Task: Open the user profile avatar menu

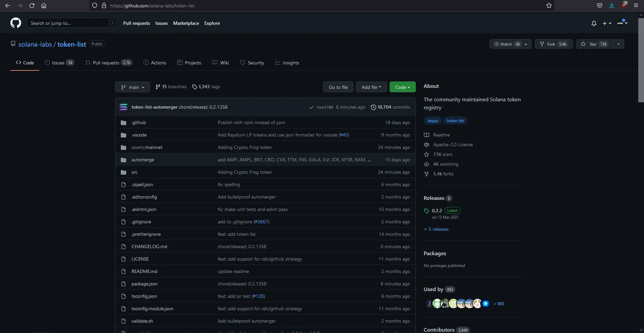Action: [622, 23]
